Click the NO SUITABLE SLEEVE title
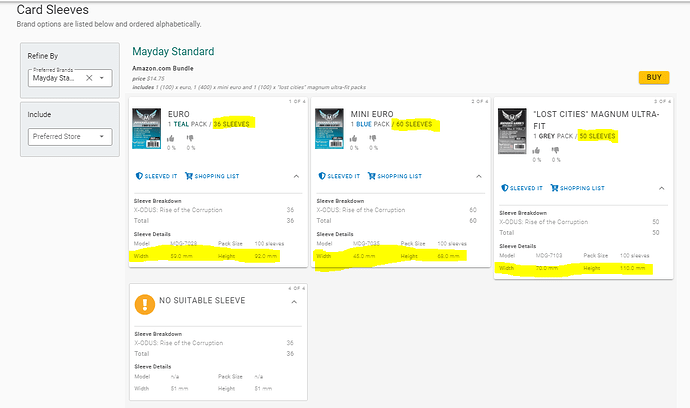The image size is (690, 408). tap(202, 300)
